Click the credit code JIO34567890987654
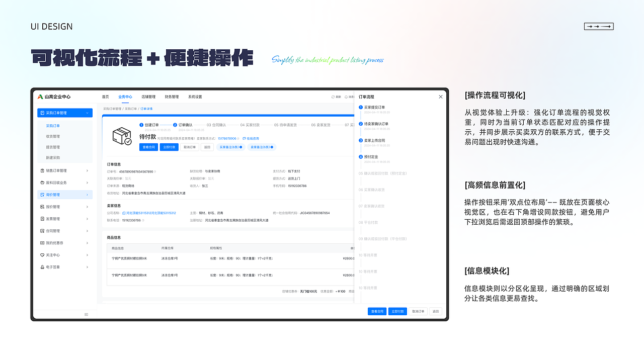The width and height of the screenshot is (644, 362). point(314,213)
